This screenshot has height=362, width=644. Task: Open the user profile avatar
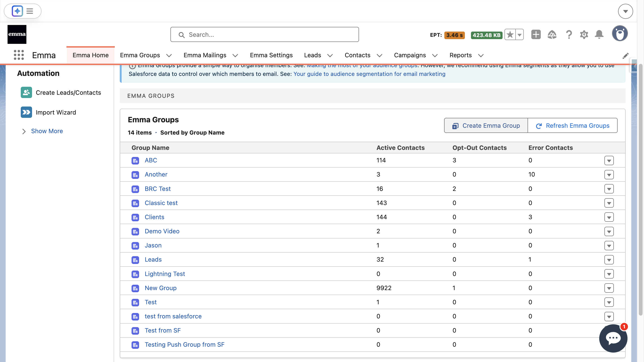[x=620, y=33]
